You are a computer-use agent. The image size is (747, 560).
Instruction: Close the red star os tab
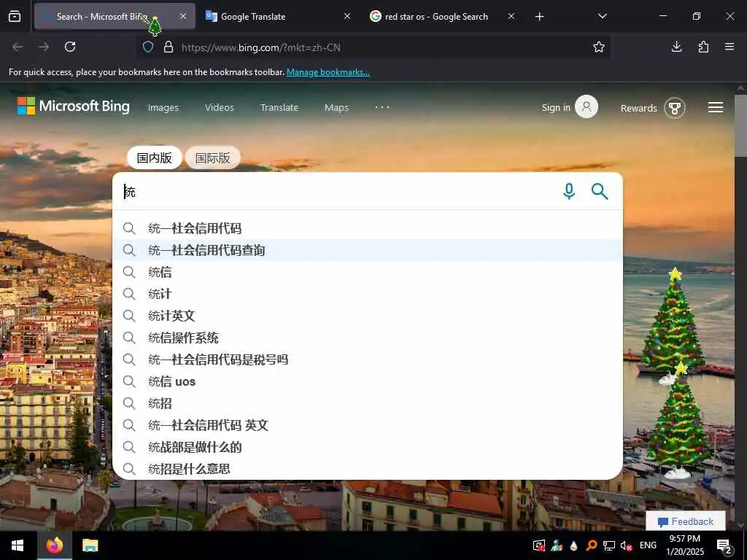tap(511, 17)
